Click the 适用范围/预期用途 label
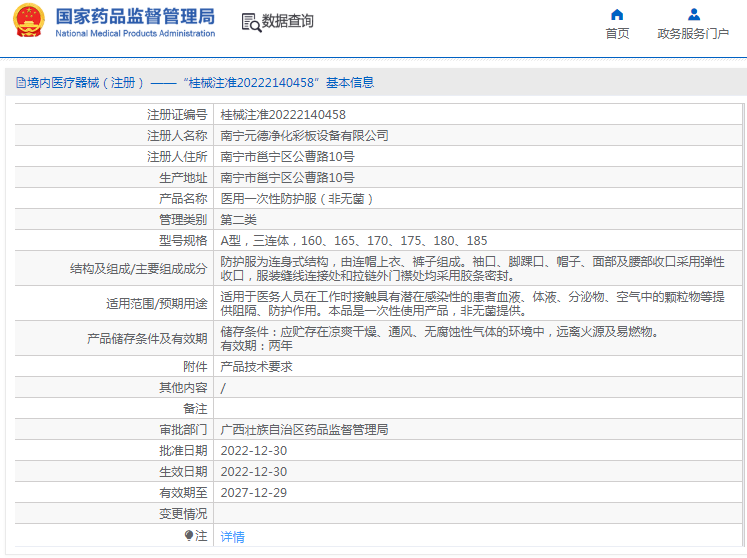The width and height of the screenshot is (747, 558). pos(157,304)
